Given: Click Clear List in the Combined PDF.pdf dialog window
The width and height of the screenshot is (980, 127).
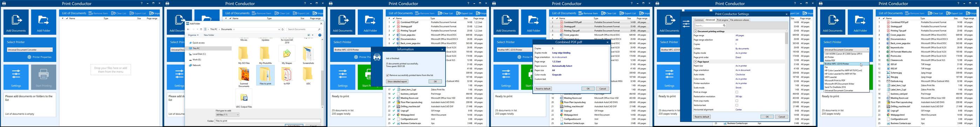Looking at the screenshot, I should pyautogui.click(x=609, y=13).
